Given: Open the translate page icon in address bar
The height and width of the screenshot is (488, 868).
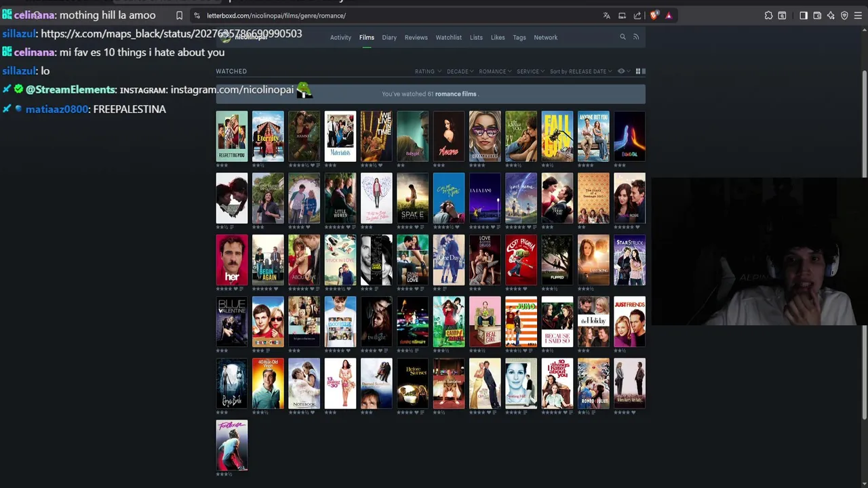Looking at the screenshot, I should tap(606, 16).
